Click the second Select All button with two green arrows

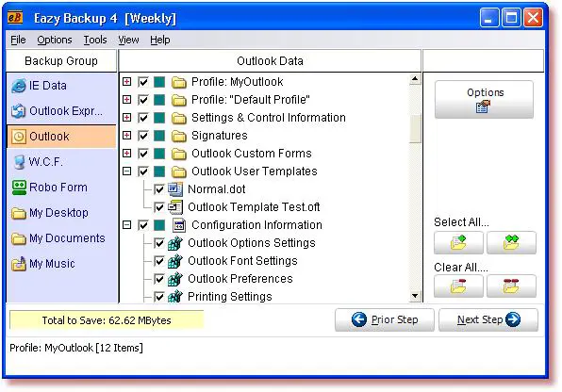511,243
